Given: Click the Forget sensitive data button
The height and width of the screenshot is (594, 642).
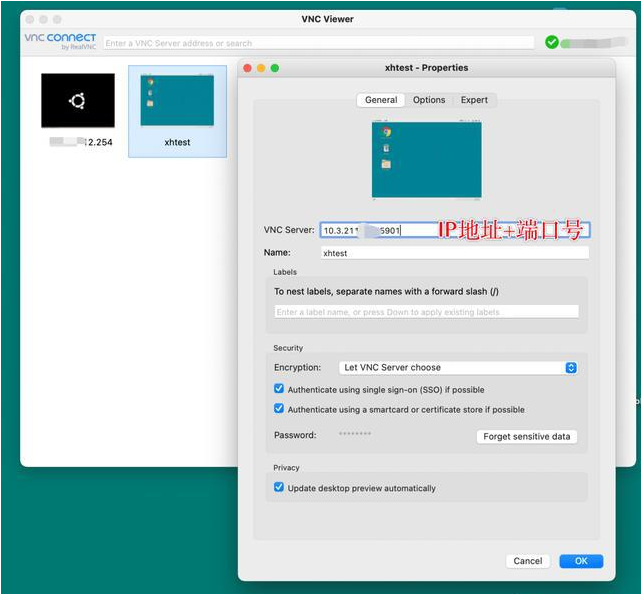Looking at the screenshot, I should pos(527,436).
